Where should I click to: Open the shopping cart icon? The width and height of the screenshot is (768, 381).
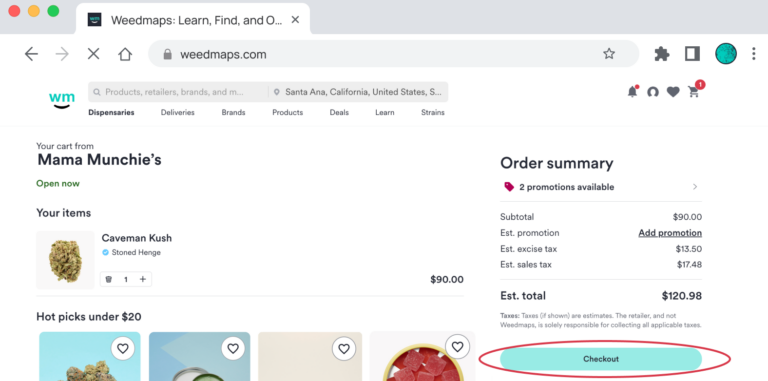pyautogui.click(x=694, y=92)
